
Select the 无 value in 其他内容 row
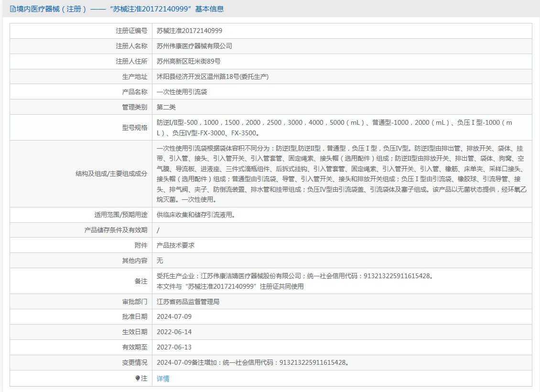160,261
